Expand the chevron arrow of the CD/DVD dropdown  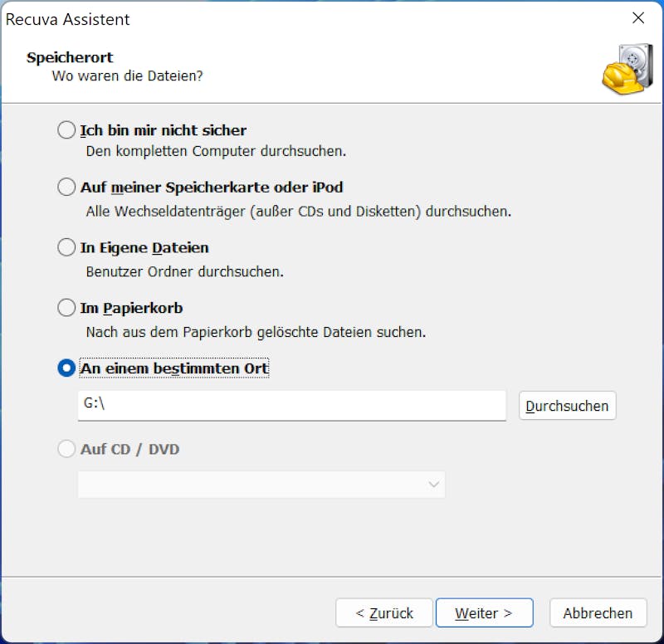click(433, 485)
